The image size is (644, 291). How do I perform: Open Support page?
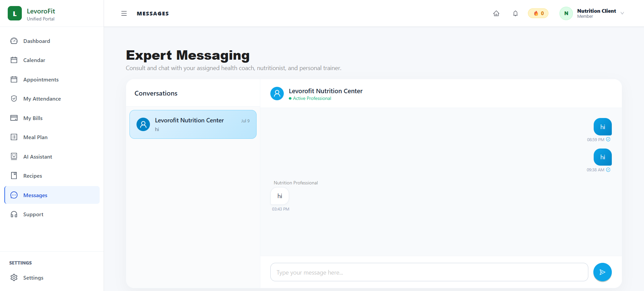pos(52,214)
